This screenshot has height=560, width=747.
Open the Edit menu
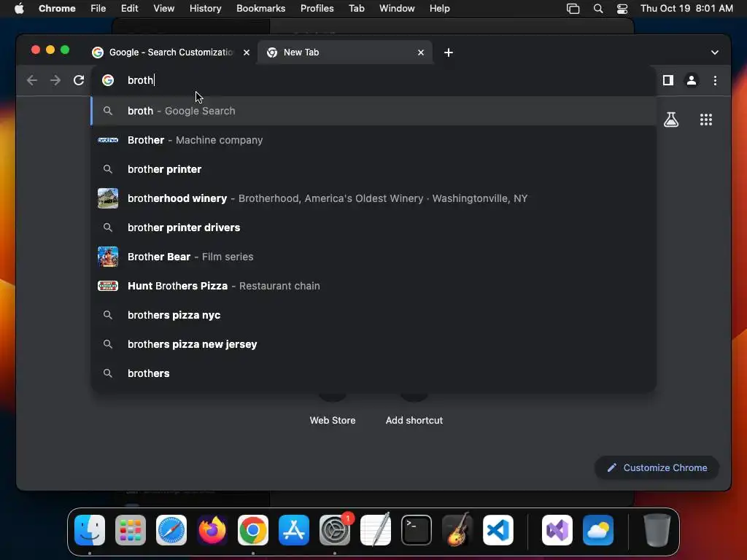click(129, 8)
